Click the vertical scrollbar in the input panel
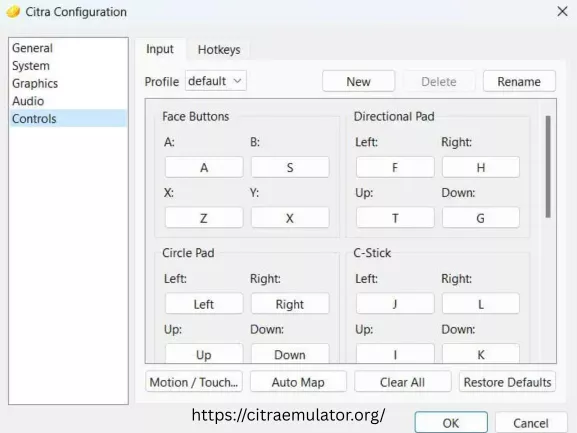The image size is (577, 433). (548, 167)
